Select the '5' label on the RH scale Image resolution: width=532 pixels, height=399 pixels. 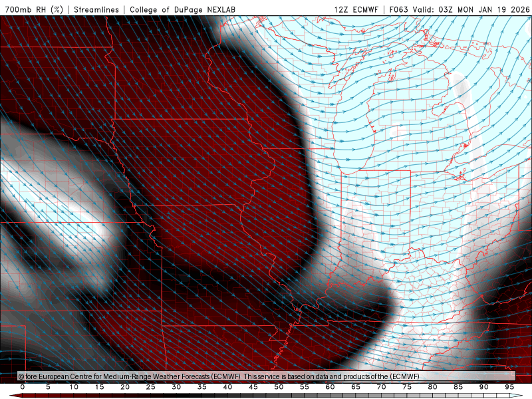[48, 387]
